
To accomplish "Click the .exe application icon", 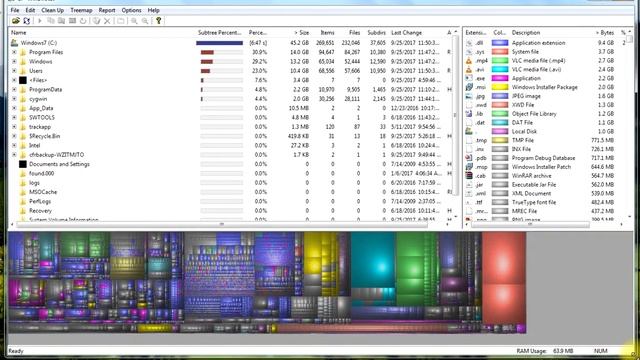I will (x=469, y=78).
